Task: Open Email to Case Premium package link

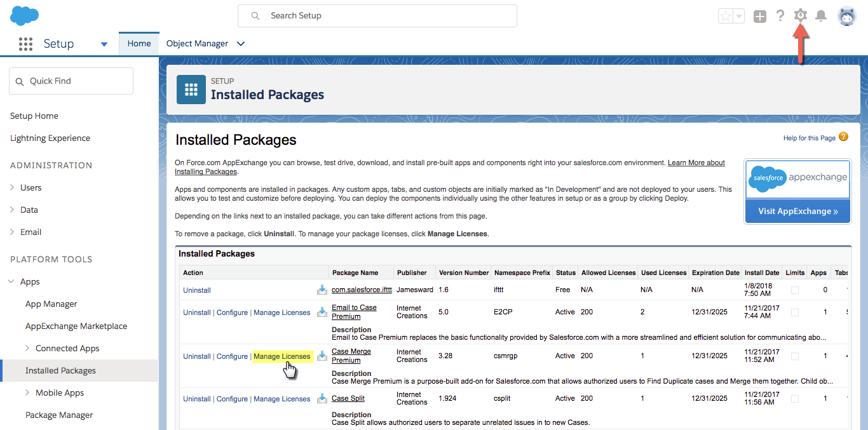Action: click(354, 312)
